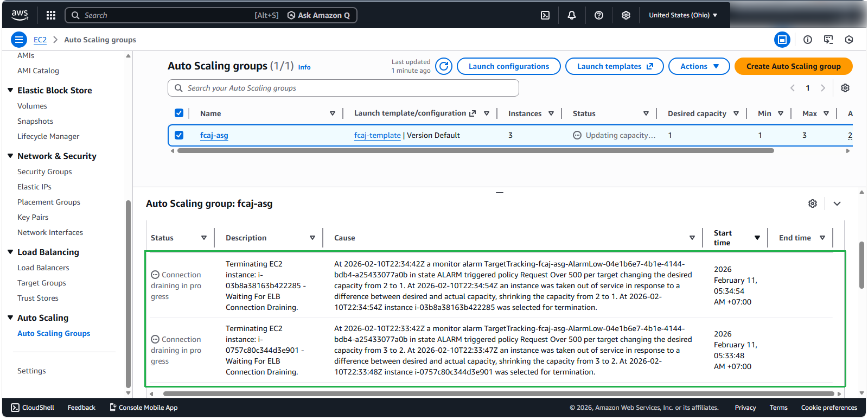The width and height of the screenshot is (868, 419).
Task: Open Load Balancers in the sidebar
Action: click(x=43, y=268)
